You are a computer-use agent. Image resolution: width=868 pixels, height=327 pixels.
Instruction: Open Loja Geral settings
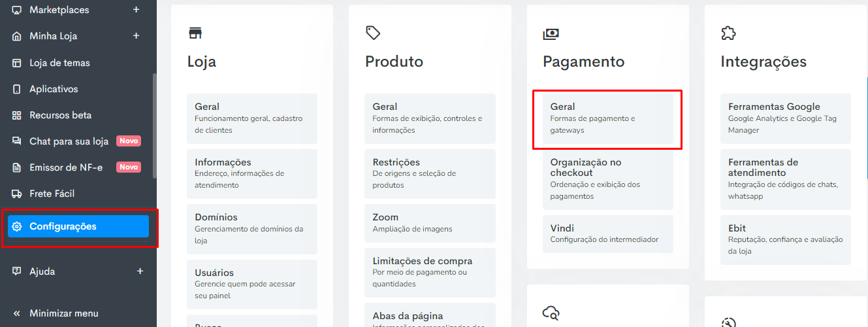coord(252,118)
